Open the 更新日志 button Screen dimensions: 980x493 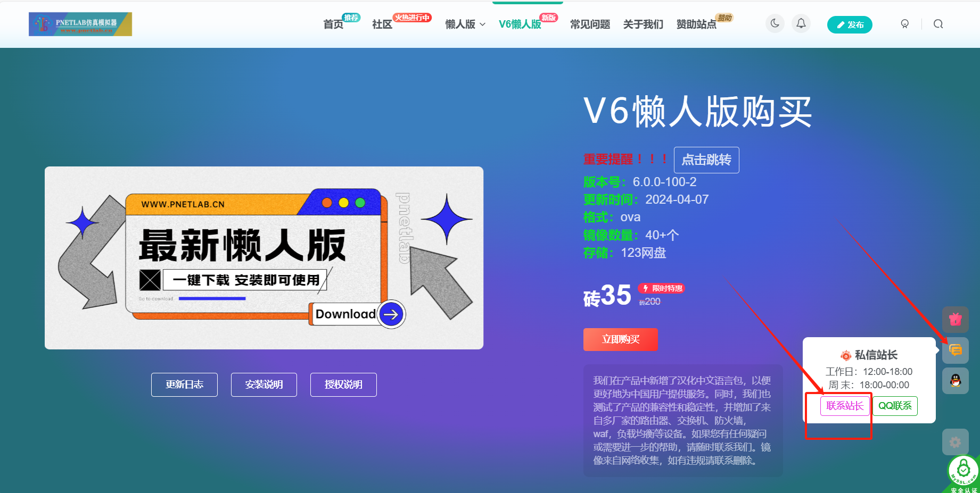[184, 385]
